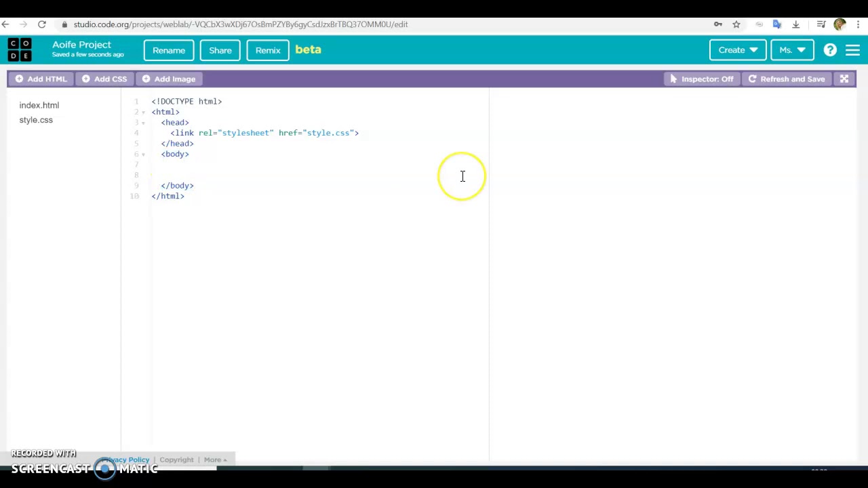Open index.html in the file list
Image resolution: width=868 pixels, height=488 pixels.
(39, 105)
